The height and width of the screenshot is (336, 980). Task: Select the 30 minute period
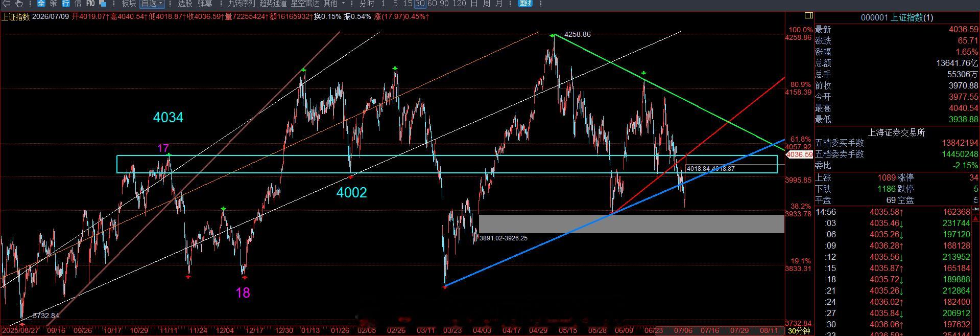420,3
